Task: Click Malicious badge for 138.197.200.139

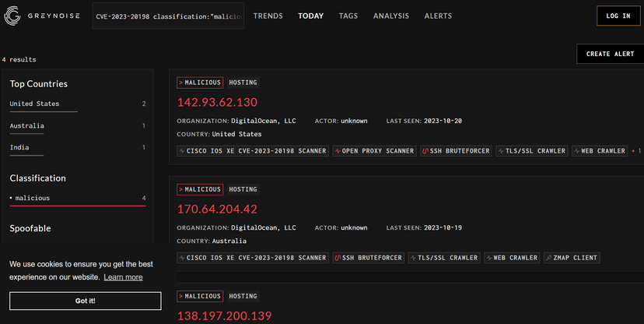Action: click(200, 297)
